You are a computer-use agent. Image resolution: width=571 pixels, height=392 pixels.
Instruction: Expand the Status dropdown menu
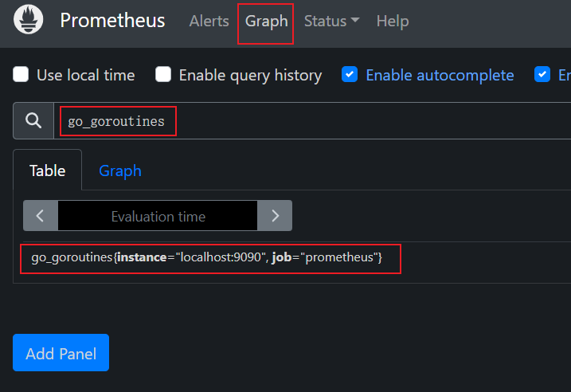(x=331, y=22)
